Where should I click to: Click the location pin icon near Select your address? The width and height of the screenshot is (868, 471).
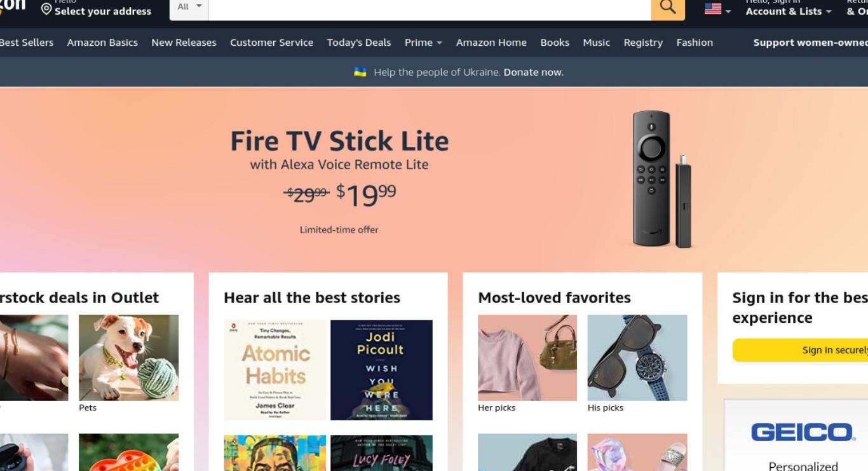pyautogui.click(x=46, y=10)
